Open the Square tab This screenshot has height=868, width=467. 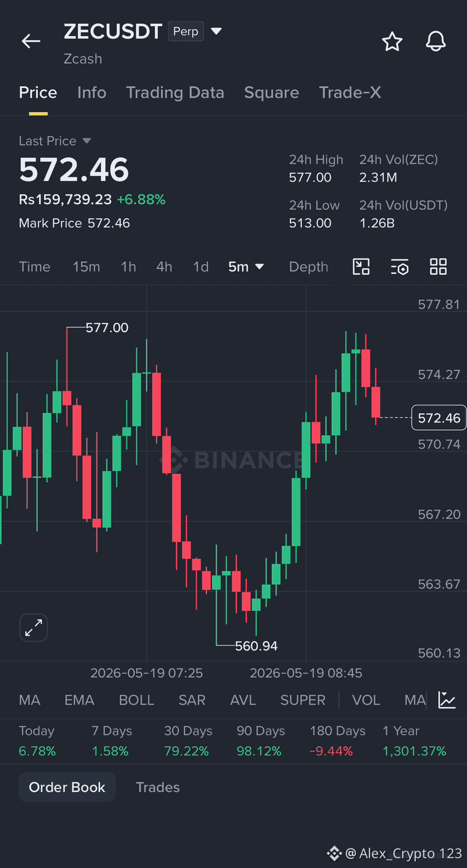(271, 92)
